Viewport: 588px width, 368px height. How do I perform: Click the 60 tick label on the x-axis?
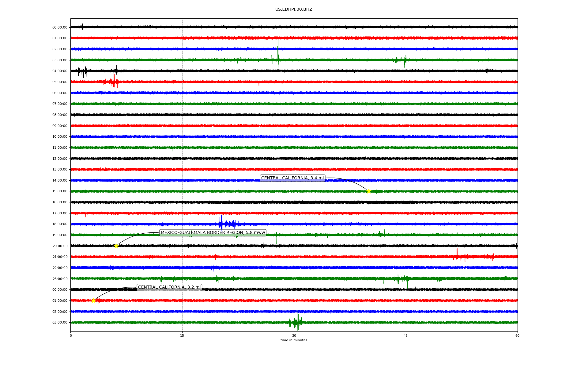pos(517,335)
